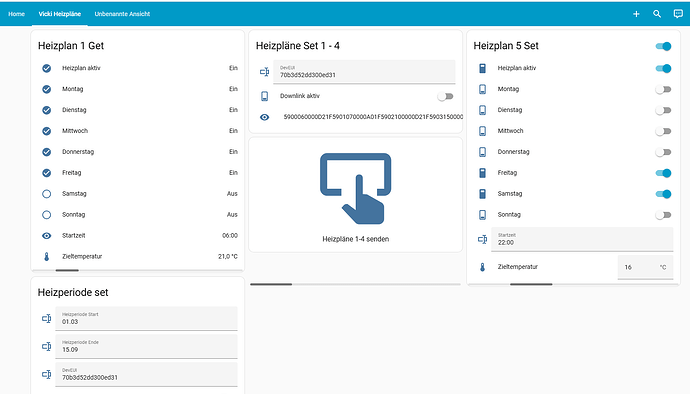Click Ein state of Montag in Heizplan 1
This screenshot has height=394, width=690.
coord(234,89)
